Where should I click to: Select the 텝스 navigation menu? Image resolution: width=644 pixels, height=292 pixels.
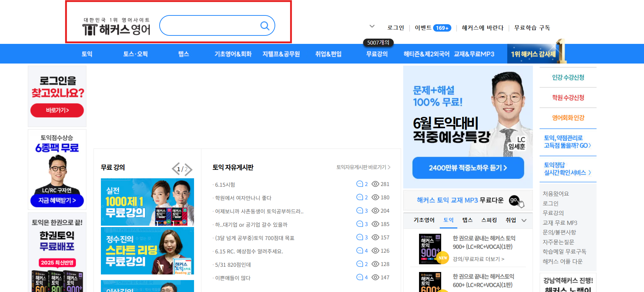tap(183, 54)
